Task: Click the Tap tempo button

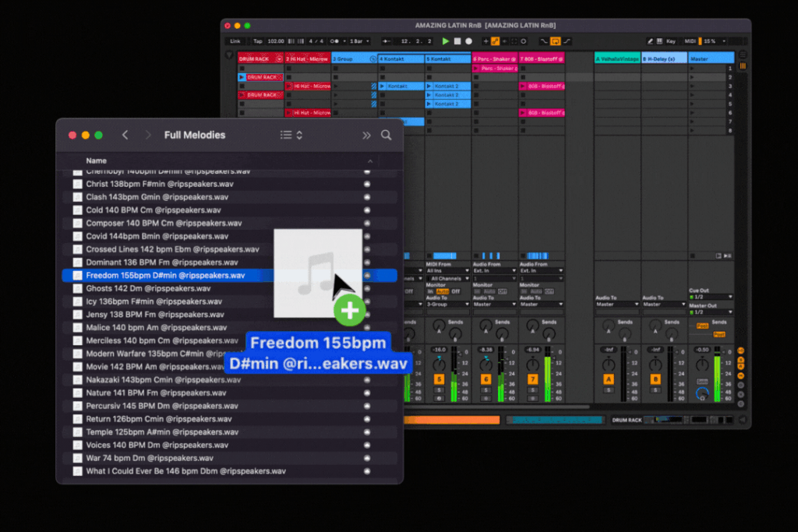Action: (258, 41)
